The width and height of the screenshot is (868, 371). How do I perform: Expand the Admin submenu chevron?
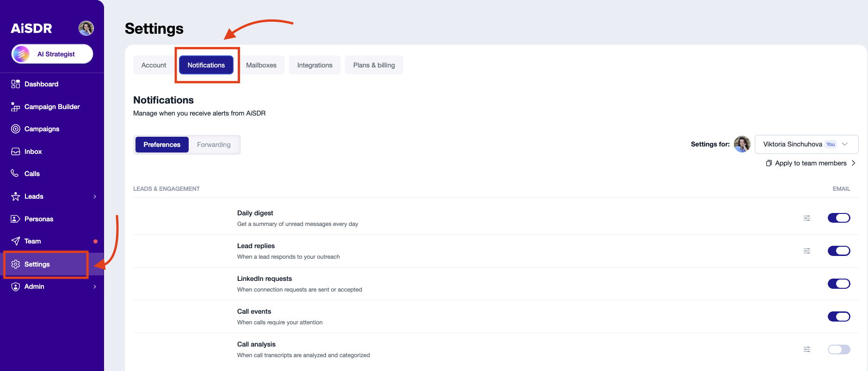point(95,286)
